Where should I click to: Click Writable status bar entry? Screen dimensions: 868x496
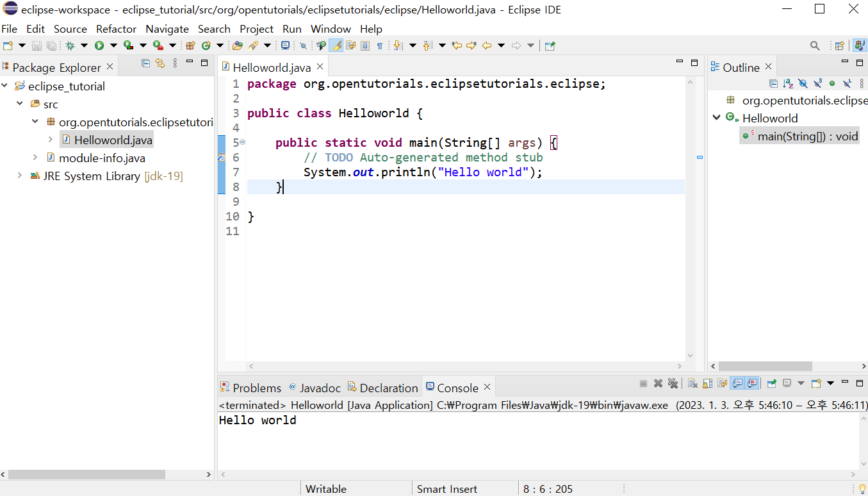[326, 489]
